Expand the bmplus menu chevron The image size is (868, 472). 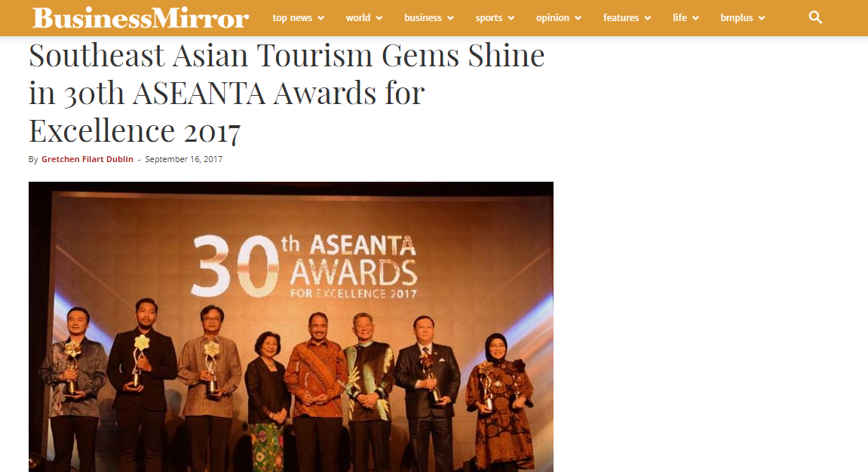tap(762, 18)
